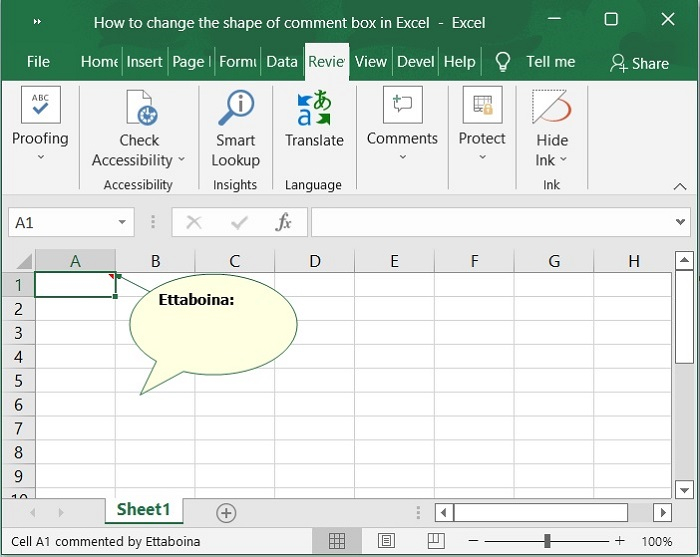Expand the formula bar chevron
Screen dimensions: 700x557
click(x=680, y=221)
